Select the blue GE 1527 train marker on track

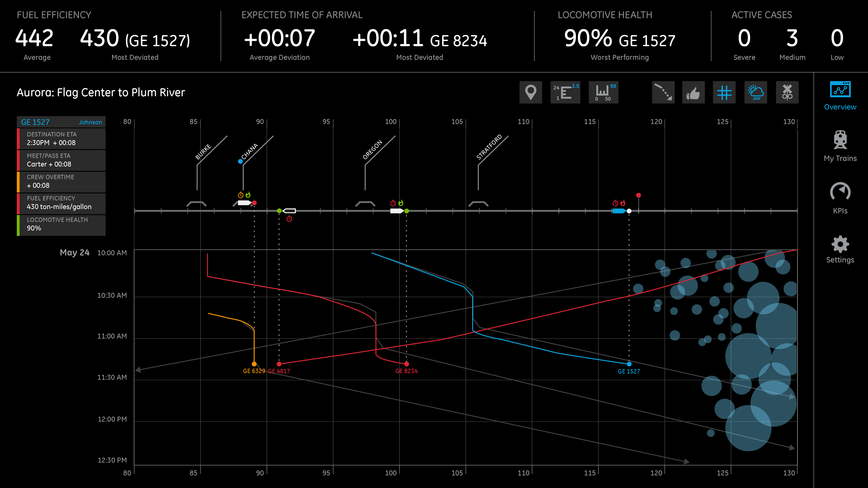click(619, 211)
